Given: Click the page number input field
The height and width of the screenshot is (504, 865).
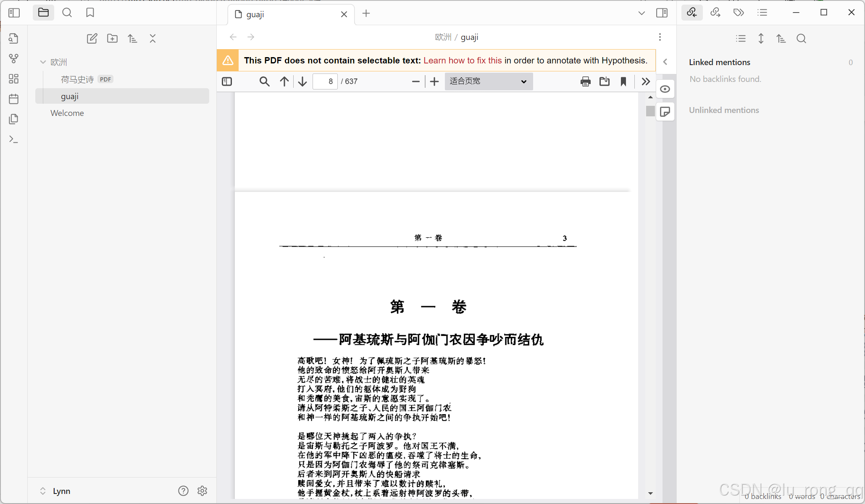Looking at the screenshot, I should click(x=325, y=81).
